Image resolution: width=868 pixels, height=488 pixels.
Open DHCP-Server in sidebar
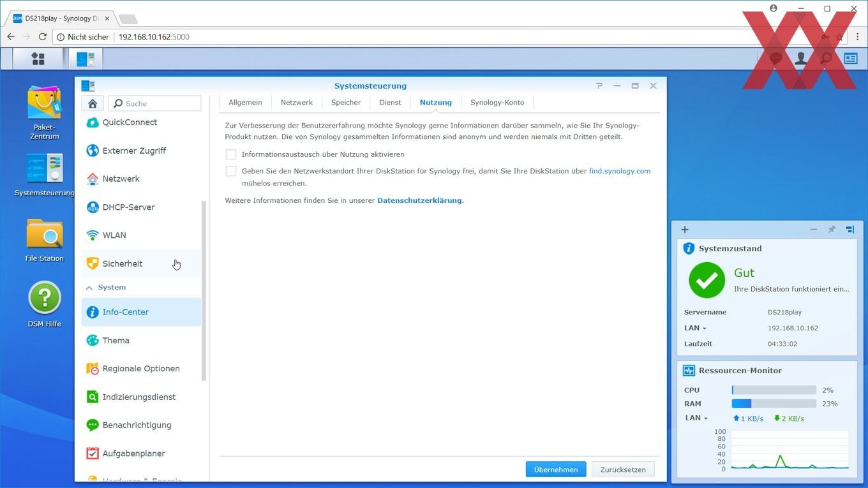(141, 207)
